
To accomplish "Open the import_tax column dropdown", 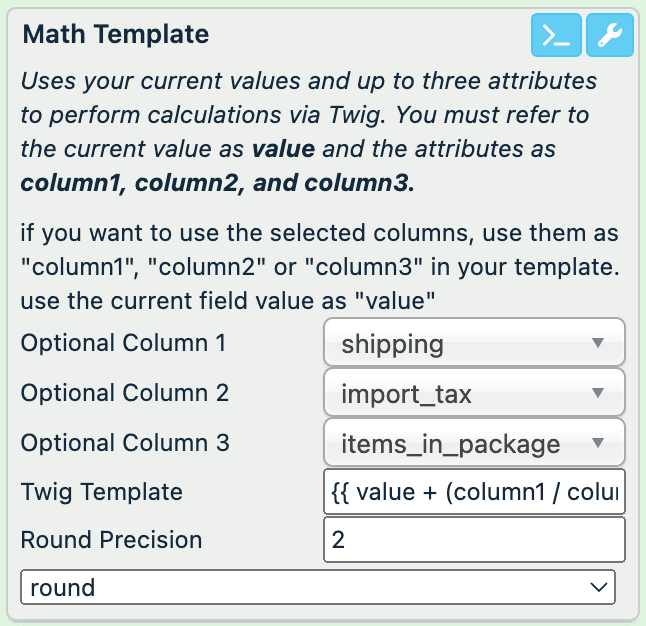I will click(x=474, y=394).
